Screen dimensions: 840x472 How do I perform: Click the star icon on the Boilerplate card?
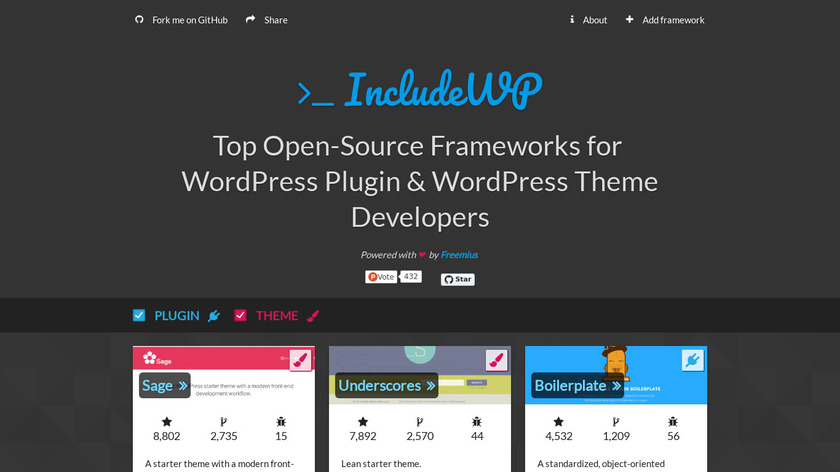(x=559, y=422)
